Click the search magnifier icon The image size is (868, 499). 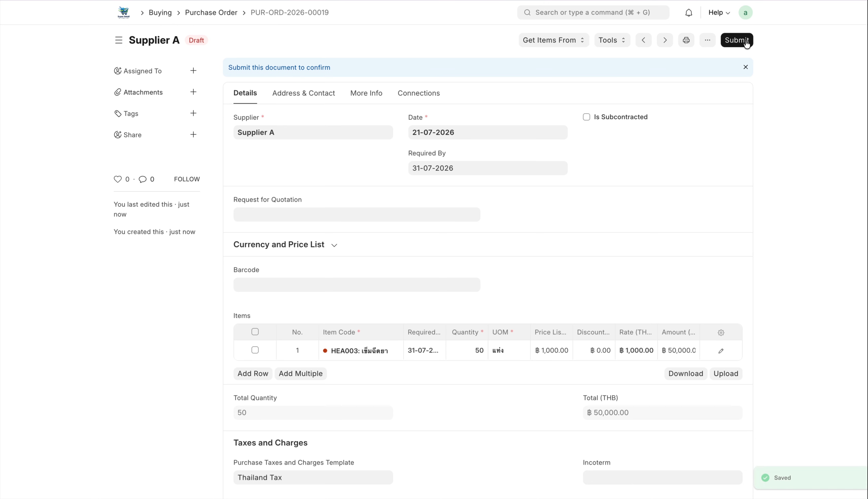(527, 13)
